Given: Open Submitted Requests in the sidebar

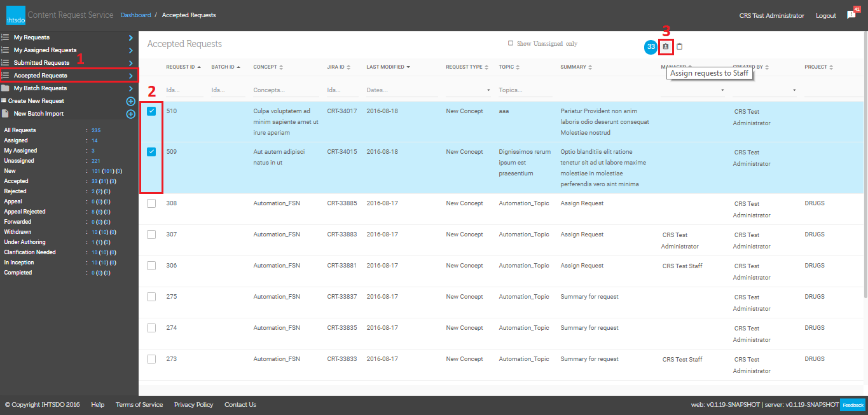Looking at the screenshot, I should pyautogui.click(x=41, y=63).
